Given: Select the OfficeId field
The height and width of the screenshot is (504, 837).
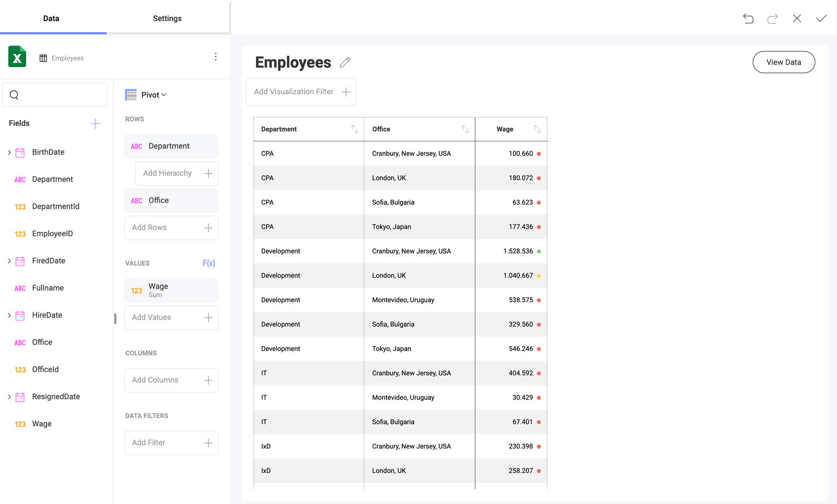Looking at the screenshot, I should [x=45, y=370].
